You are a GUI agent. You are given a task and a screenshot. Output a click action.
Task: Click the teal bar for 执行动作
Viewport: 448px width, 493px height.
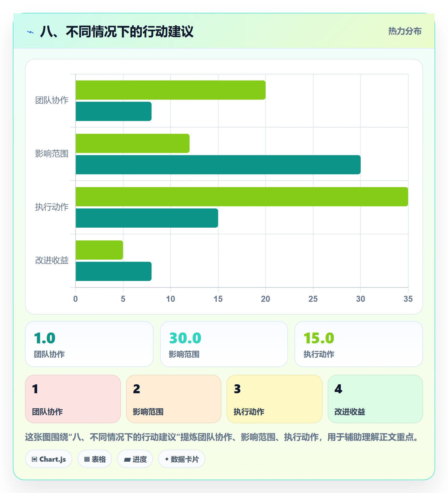coord(147,218)
